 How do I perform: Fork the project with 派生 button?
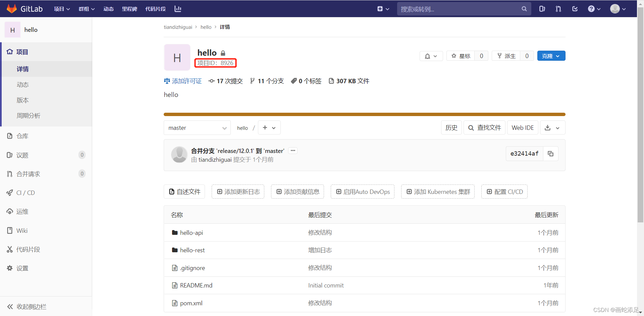coord(506,56)
